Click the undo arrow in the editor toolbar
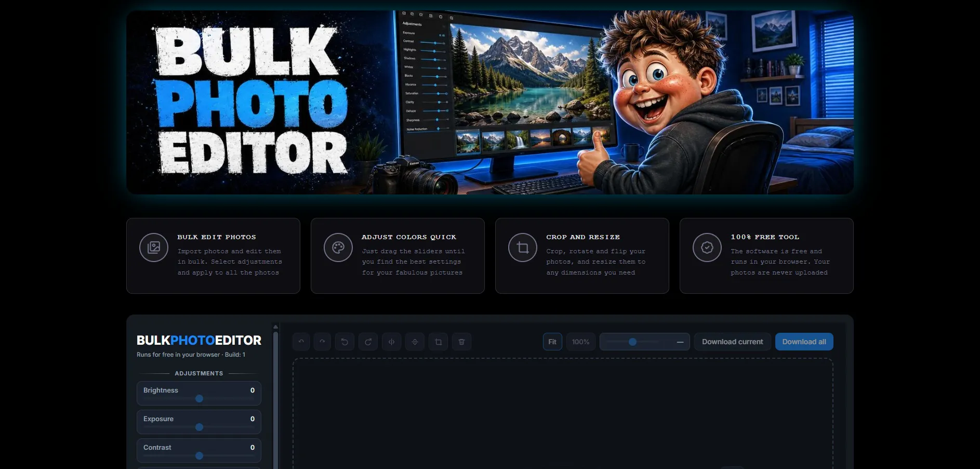The width and height of the screenshot is (980, 469). (x=301, y=342)
